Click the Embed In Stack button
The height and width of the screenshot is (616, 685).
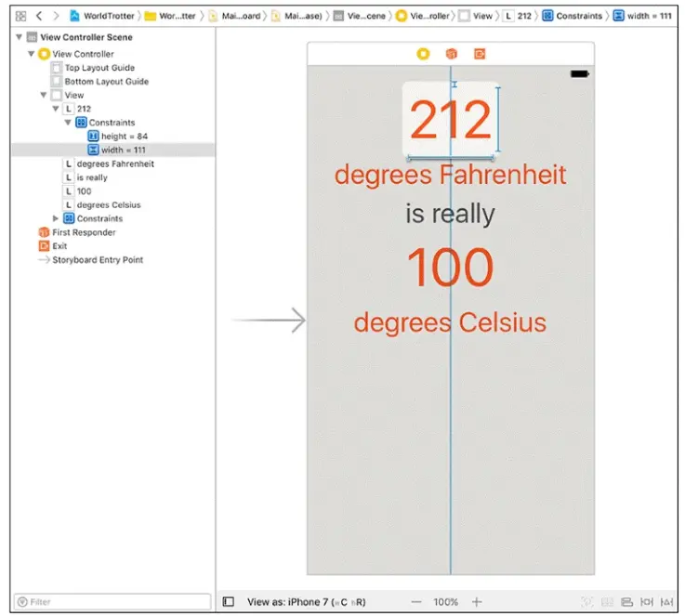[607, 602]
